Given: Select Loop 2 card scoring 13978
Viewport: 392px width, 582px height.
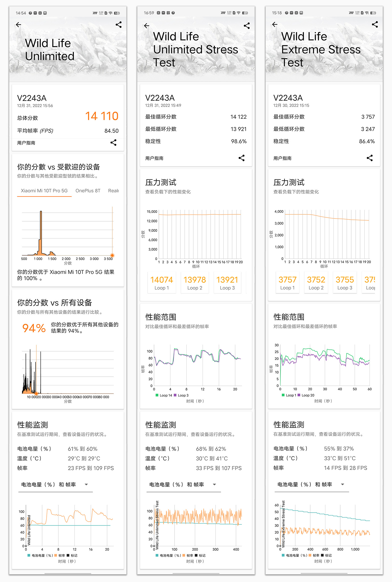Looking at the screenshot, I should (195, 283).
